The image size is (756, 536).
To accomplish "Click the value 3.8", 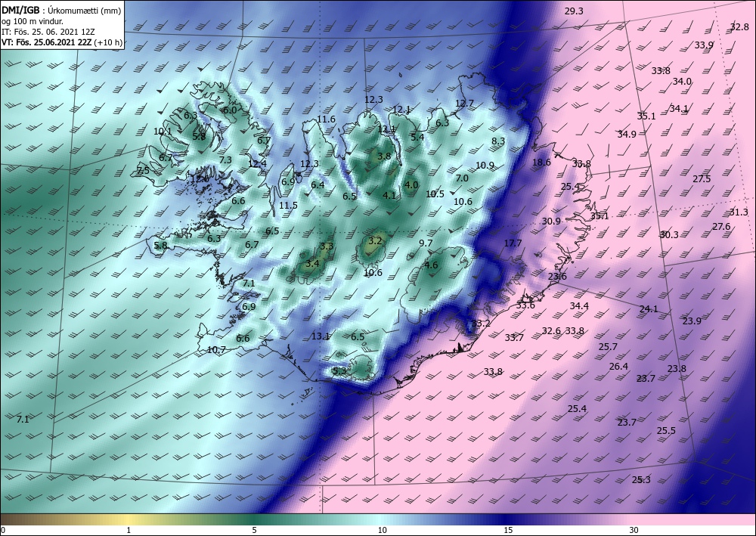I will click(384, 156).
